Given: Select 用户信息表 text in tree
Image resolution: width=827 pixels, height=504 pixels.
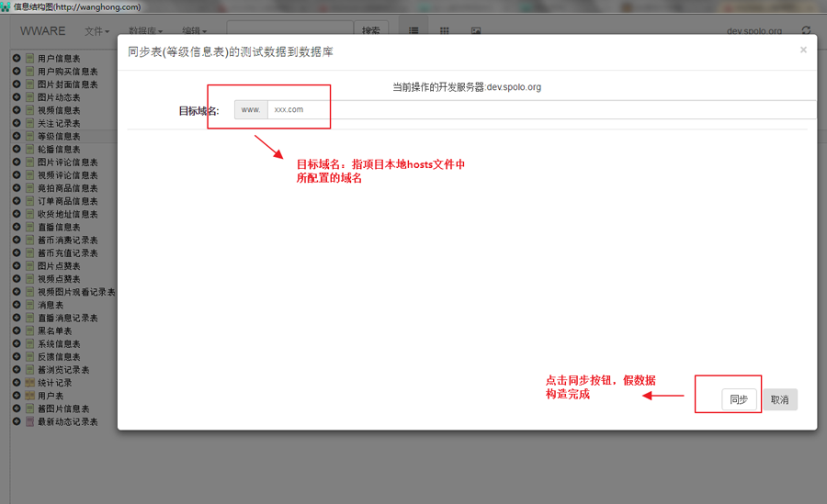Looking at the screenshot, I should (x=59, y=59).
